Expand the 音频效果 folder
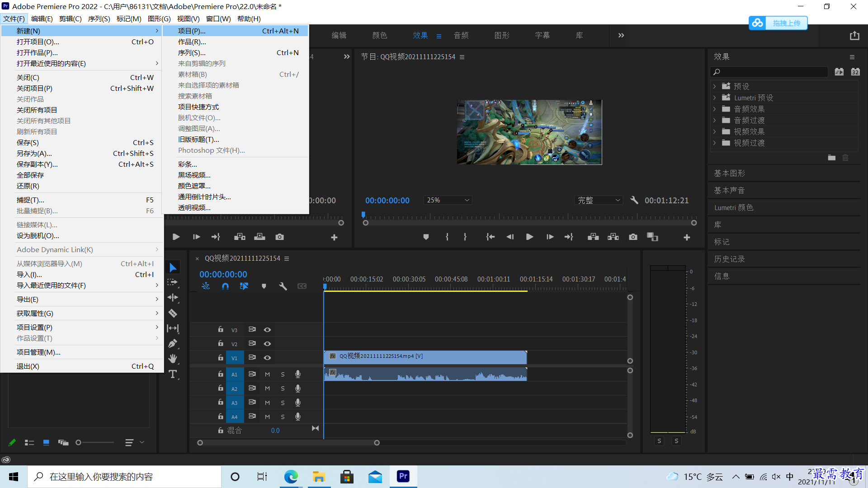The width and height of the screenshot is (868, 488). pos(714,109)
